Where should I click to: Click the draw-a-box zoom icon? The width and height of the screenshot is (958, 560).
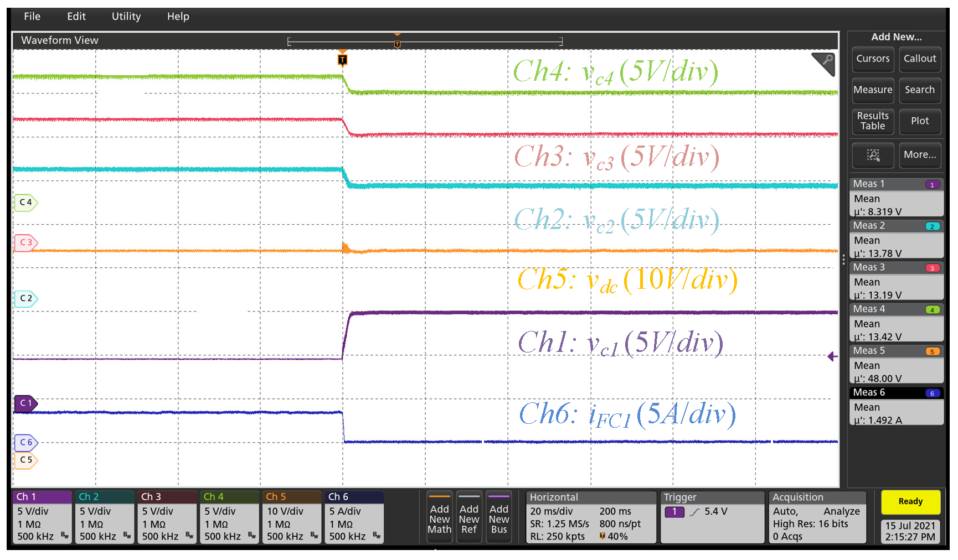873,155
